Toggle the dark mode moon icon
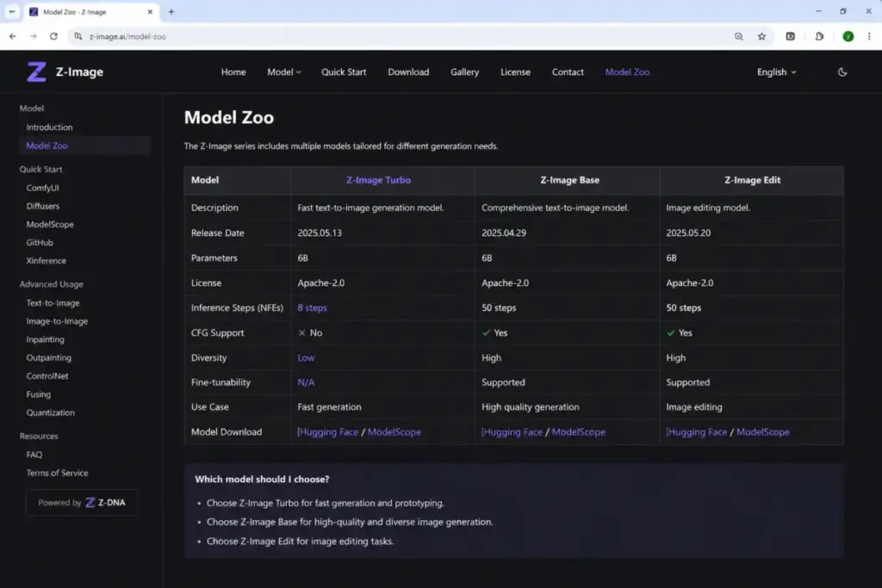This screenshot has width=882, height=588. [x=842, y=72]
